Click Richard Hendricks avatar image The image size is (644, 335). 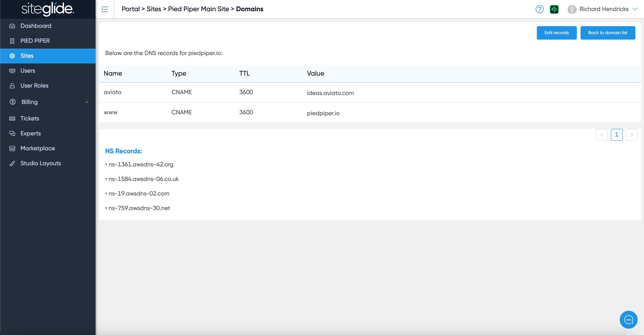click(572, 9)
